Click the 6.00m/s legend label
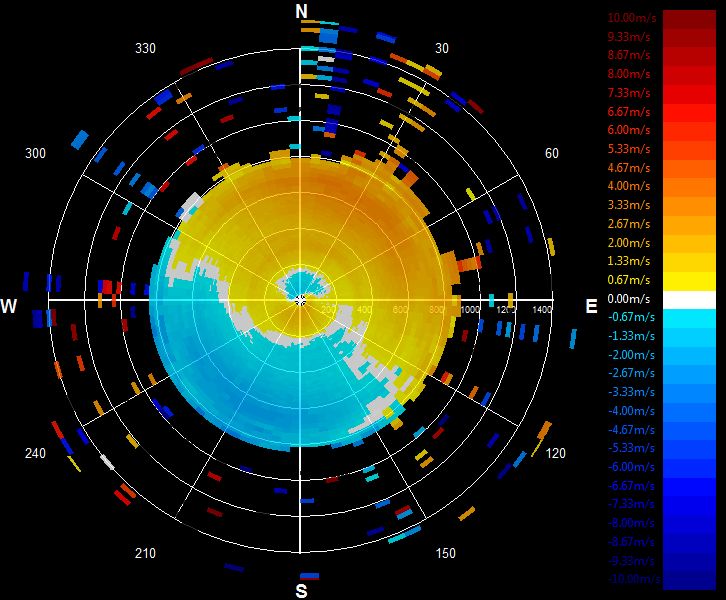The height and width of the screenshot is (600, 726). 629,130
